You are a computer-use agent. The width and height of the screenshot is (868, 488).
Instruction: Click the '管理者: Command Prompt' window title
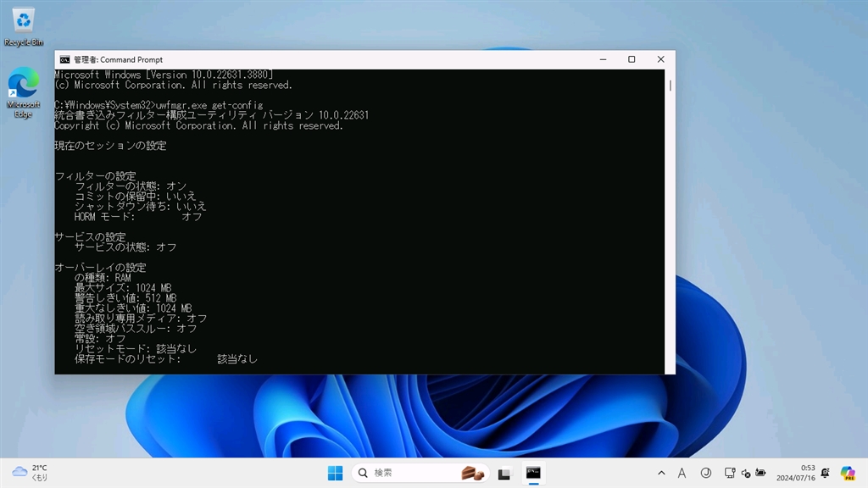(x=119, y=60)
